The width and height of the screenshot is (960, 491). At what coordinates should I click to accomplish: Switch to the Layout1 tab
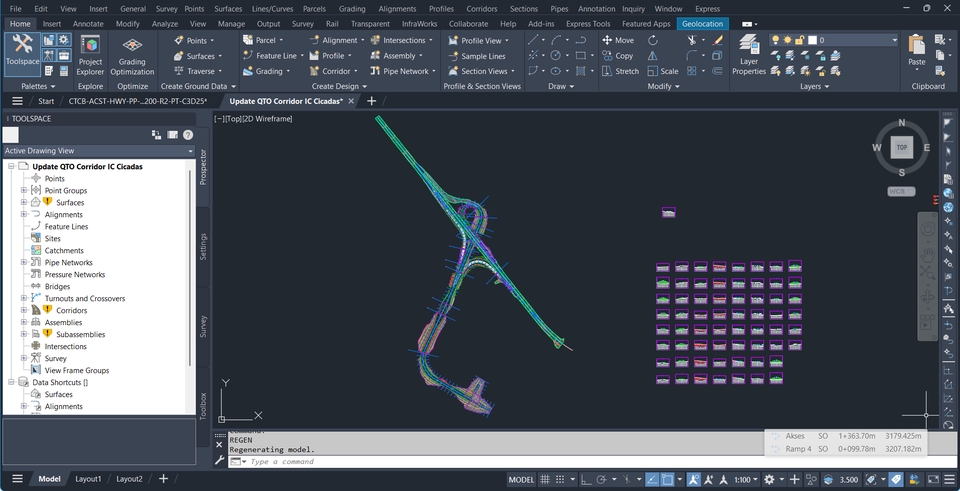tap(88, 479)
